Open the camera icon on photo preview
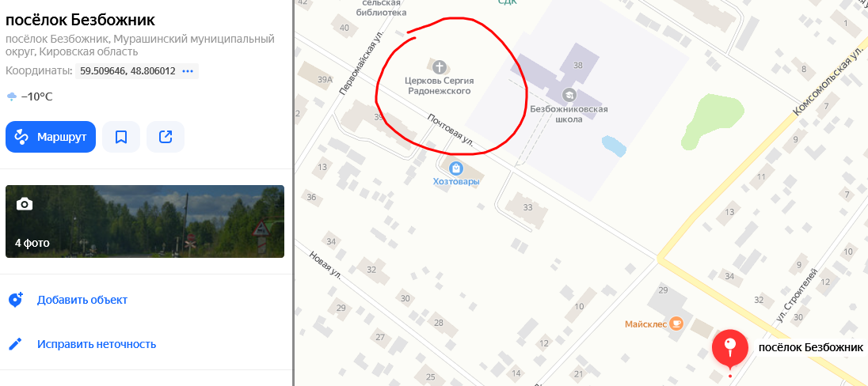The width and height of the screenshot is (868, 386). tap(25, 205)
